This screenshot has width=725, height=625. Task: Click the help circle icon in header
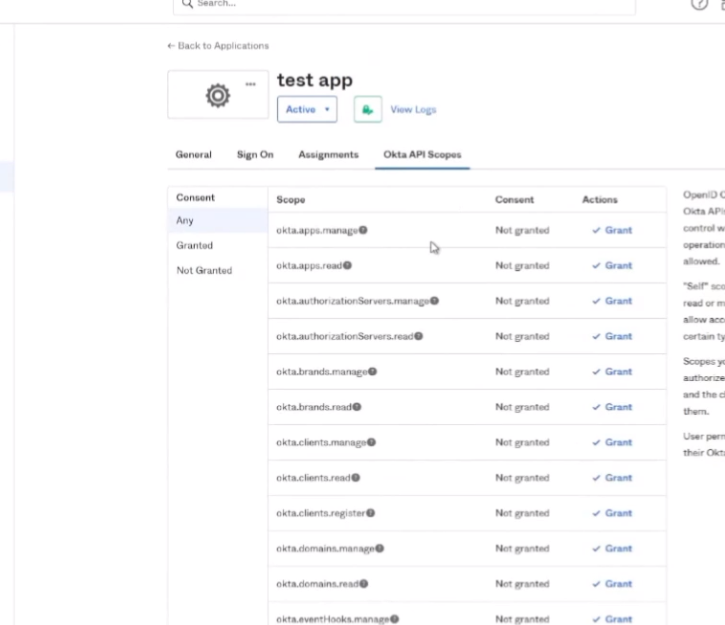[x=700, y=4]
